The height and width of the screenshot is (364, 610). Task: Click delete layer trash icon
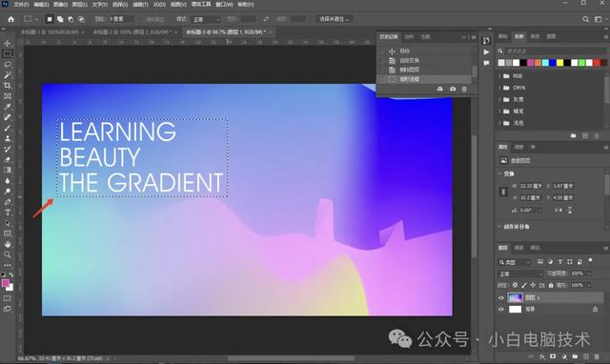(597, 356)
